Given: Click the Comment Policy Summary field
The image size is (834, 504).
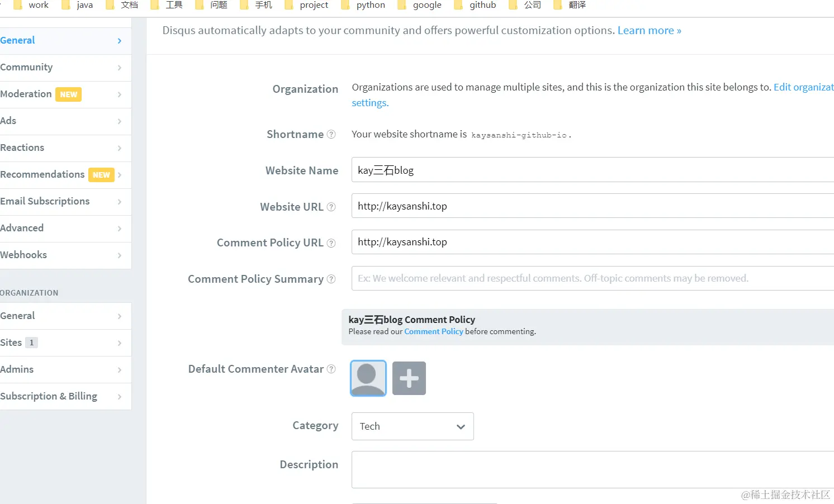Looking at the screenshot, I should click(x=593, y=278).
